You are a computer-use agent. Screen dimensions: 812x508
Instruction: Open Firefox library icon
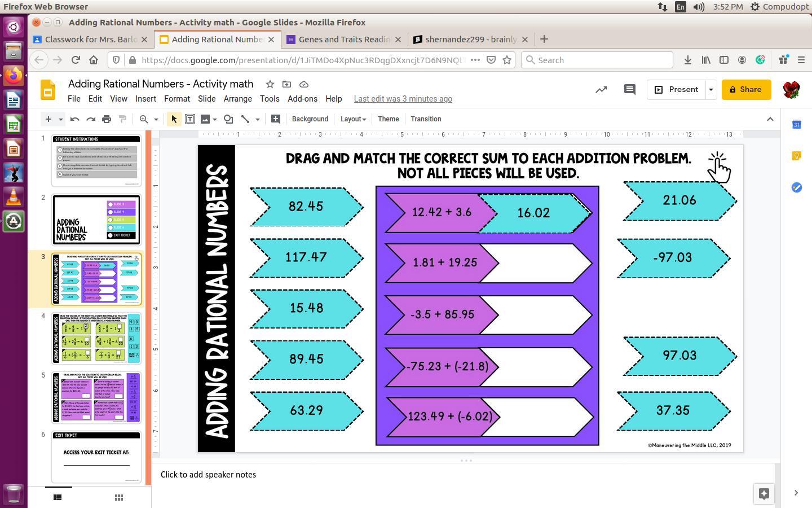click(x=706, y=60)
